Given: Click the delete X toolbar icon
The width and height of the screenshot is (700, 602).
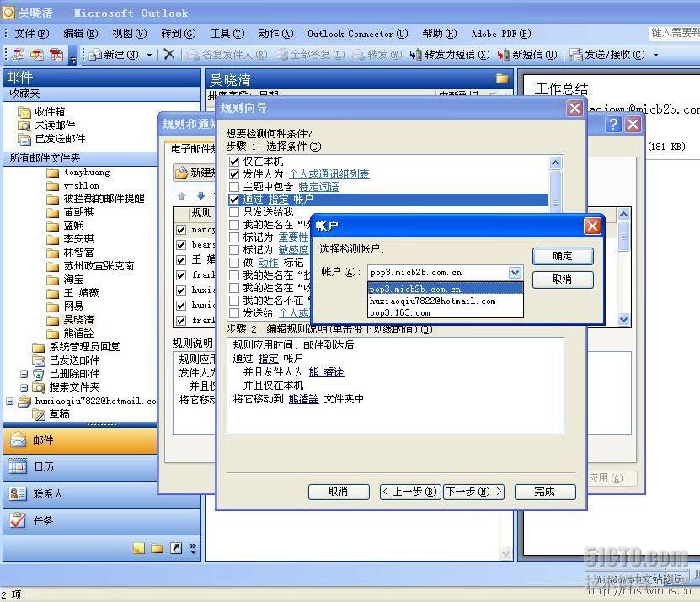Looking at the screenshot, I should tap(168, 55).
